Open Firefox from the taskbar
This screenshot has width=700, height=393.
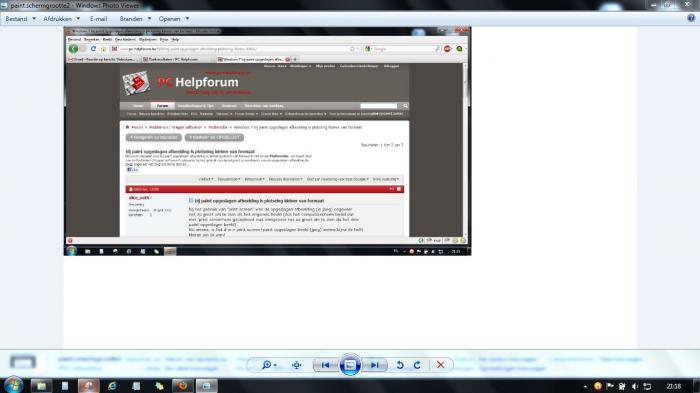pos(182,385)
